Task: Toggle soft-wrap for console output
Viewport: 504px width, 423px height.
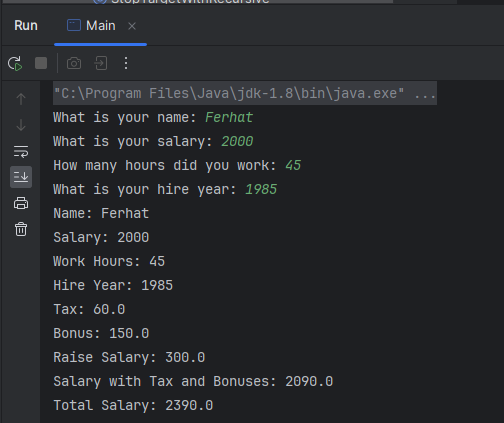Action: click(21, 151)
